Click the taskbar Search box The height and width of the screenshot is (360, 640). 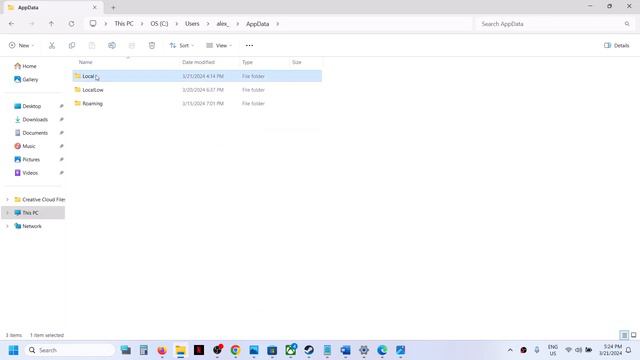point(70,350)
